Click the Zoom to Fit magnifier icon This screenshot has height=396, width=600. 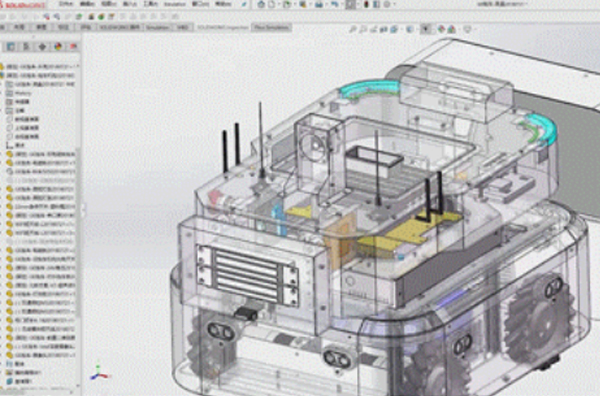353,29
